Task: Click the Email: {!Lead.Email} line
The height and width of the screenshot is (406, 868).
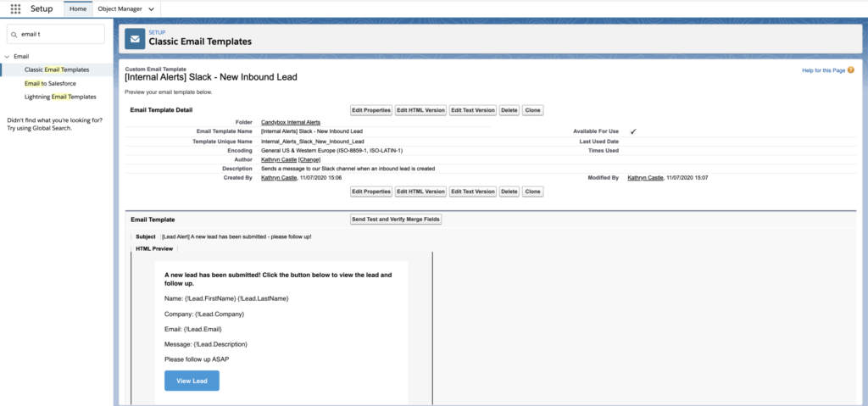Action: coord(193,329)
